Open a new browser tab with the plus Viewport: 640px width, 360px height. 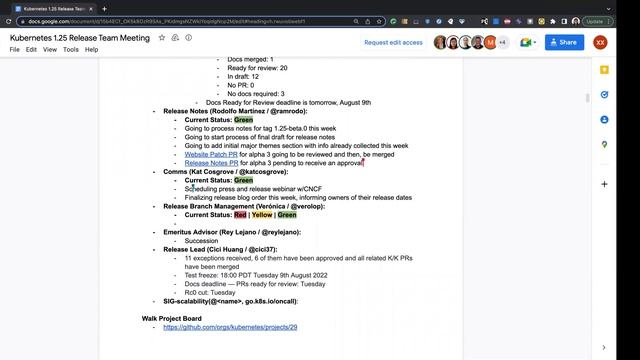(x=104, y=9)
